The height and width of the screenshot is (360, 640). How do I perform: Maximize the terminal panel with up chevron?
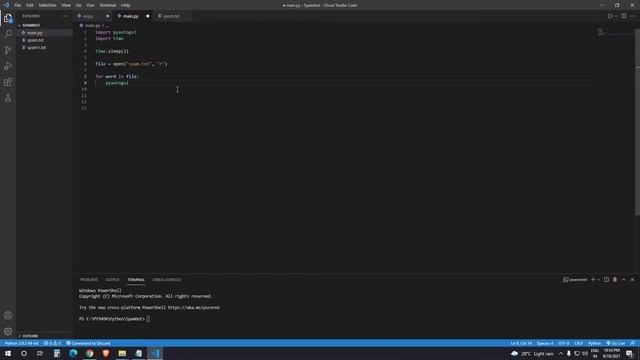pos(623,280)
